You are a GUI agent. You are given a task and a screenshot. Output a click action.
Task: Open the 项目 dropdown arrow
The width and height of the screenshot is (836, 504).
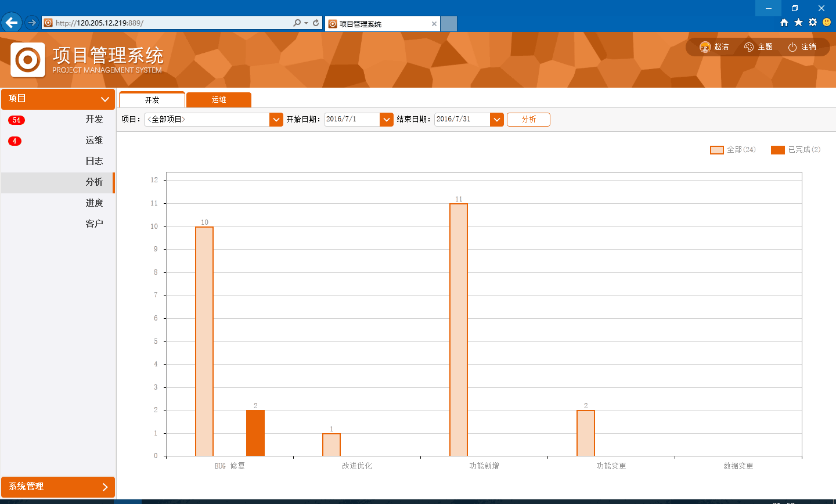click(276, 120)
